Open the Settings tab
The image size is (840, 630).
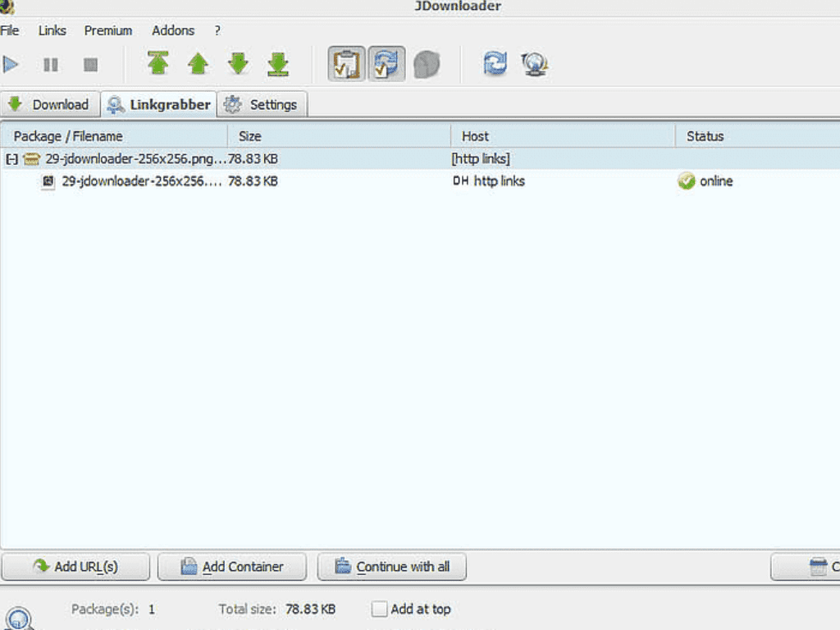(262, 104)
